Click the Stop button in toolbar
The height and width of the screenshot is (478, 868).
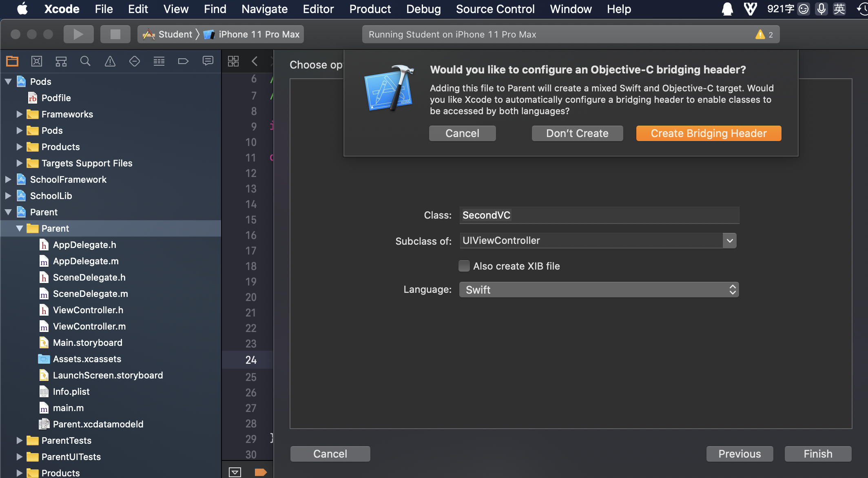point(115,34)
